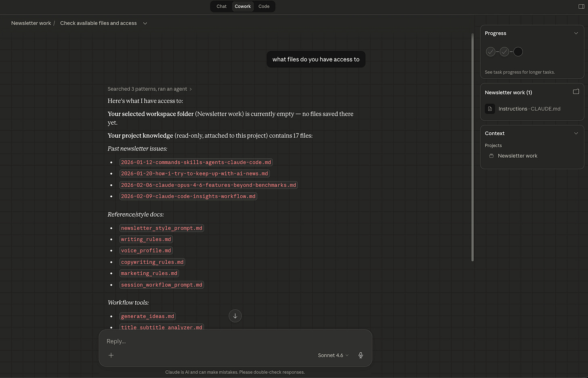This screenshot has width=588, height=378.
Task: Expand the conversation title dropdown chevron
Action: pyautogui.click(x=145, y=23)
